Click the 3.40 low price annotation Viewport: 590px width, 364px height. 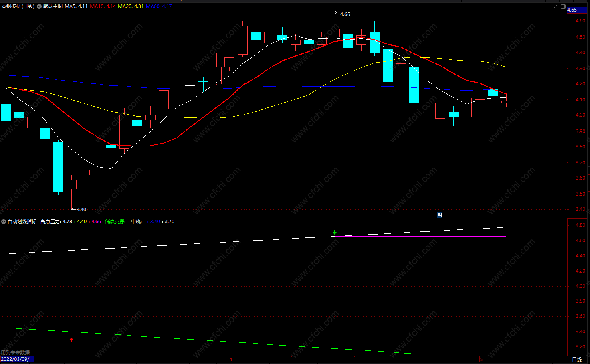coord(81,210)
